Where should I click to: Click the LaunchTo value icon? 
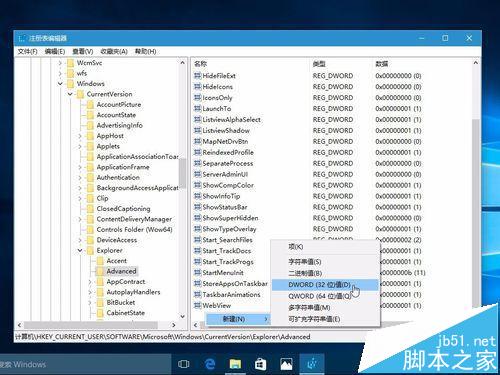(198, 109)
